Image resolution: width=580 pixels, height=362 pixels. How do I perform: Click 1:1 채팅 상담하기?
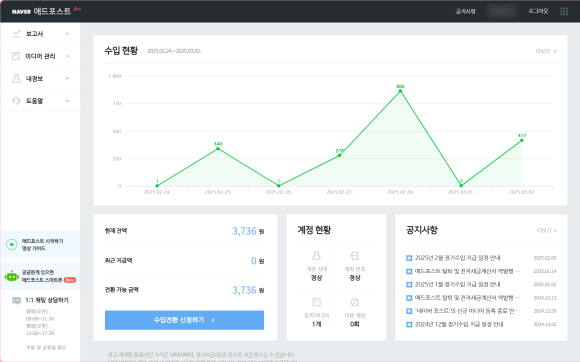[x=47, y=300]
